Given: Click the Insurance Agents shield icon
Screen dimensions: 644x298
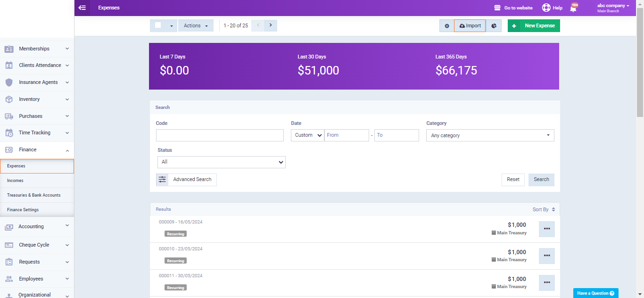Looking at the screenshot, I should (9, 82).
